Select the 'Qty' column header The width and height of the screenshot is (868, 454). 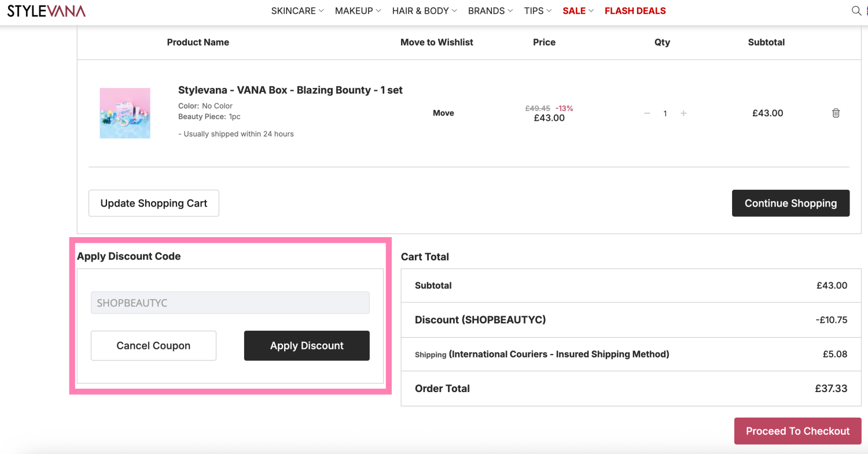(662, 42)
